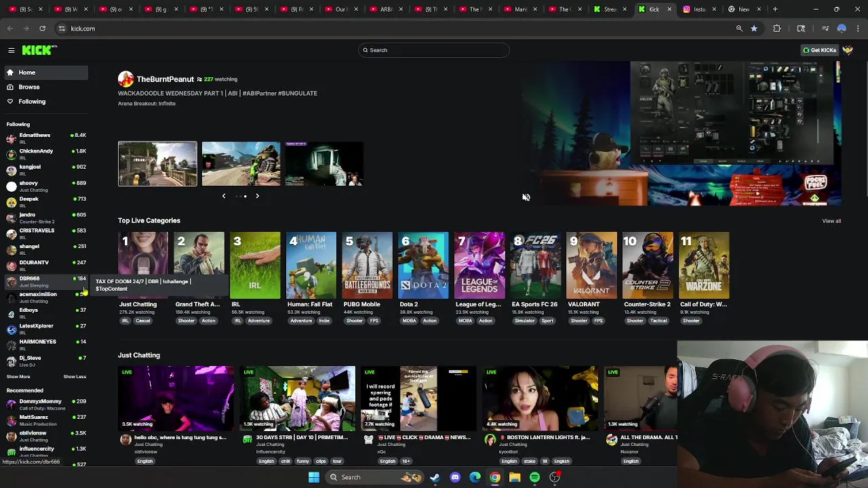
Task: Click the Adventure tag under IRL
Action: (x=258, y=321)
